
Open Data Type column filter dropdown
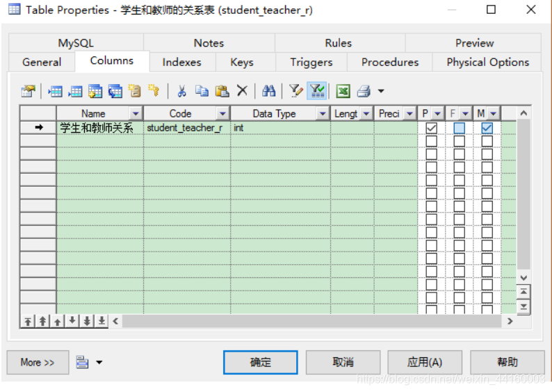pos(323,114)
